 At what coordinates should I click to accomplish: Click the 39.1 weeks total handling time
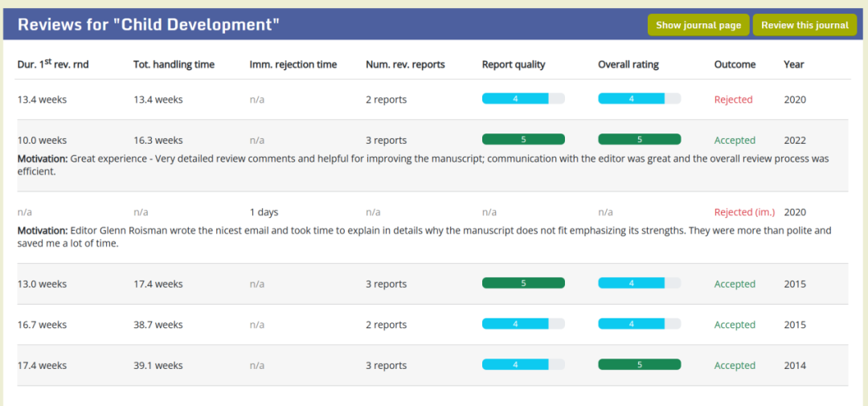point(158,366)
